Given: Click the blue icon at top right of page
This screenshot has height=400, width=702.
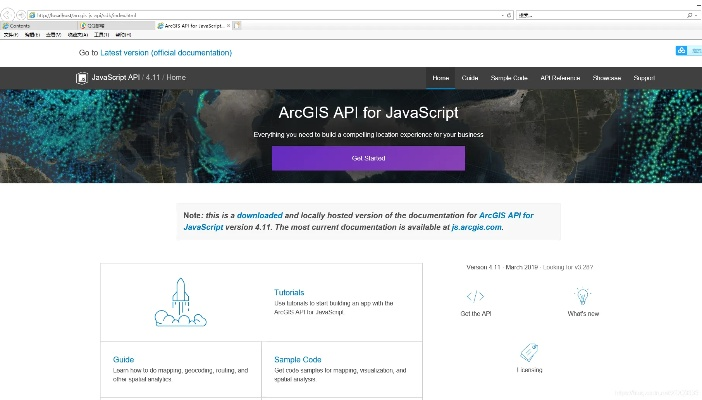Looking at the screenshot, I should point(682,51).
